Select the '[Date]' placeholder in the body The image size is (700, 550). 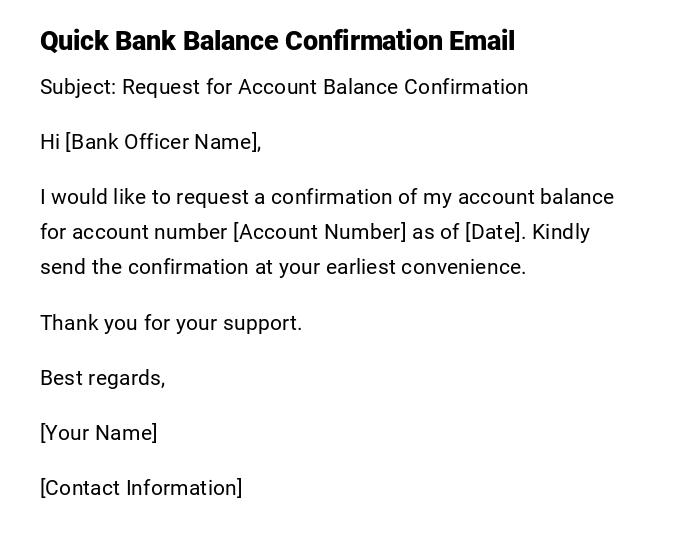(x=494, y=232)
